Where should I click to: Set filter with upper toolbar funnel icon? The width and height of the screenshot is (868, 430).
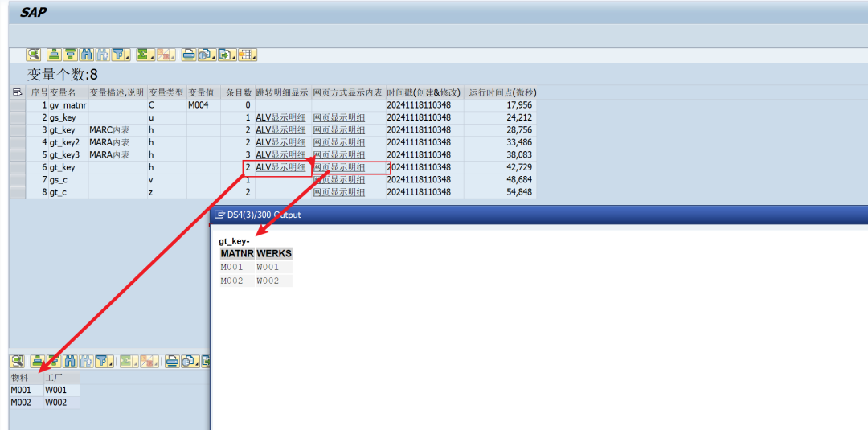point(118,55)
